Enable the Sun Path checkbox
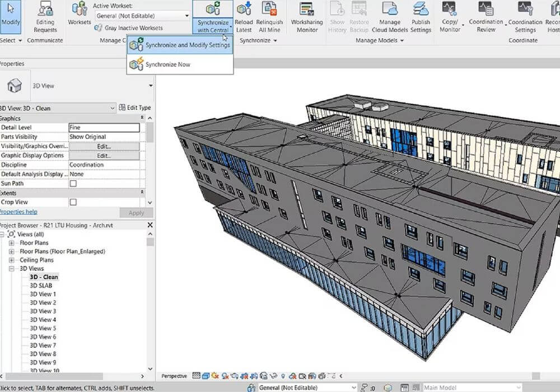 (x=73, y=184)
